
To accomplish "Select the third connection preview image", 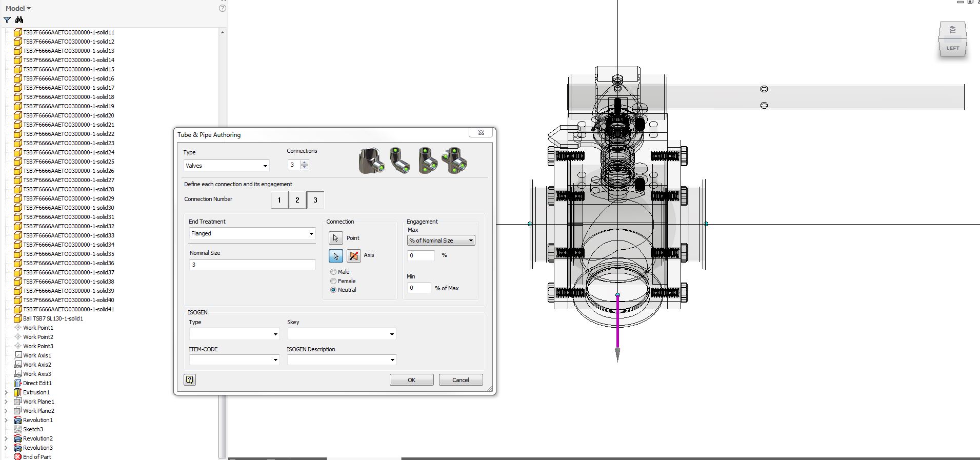I will click(428, 161).
